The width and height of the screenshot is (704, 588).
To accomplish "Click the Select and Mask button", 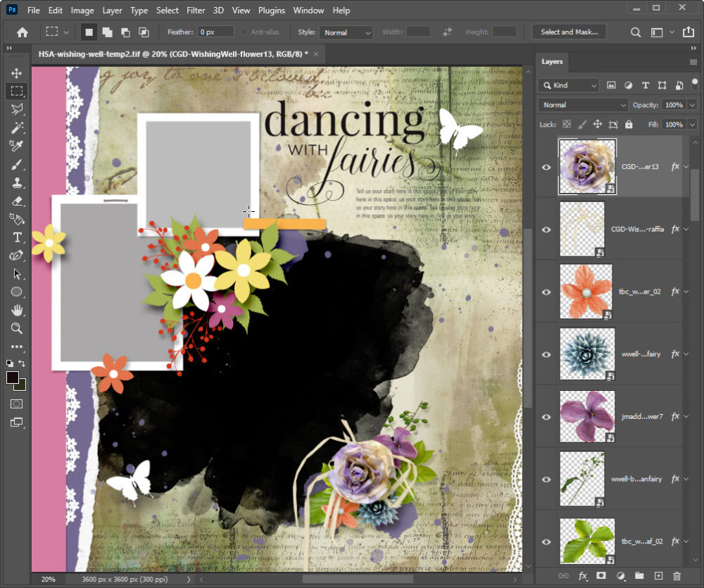I will click(570, 32).
